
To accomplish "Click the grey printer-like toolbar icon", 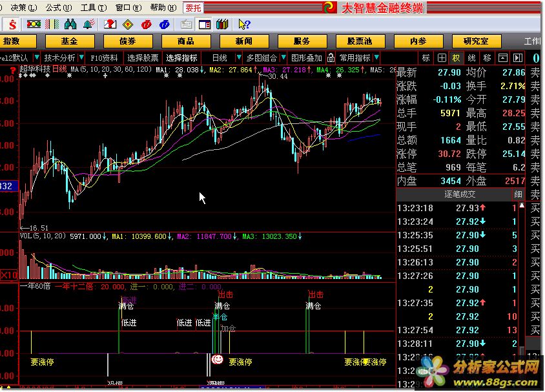I will coord(187,25).
